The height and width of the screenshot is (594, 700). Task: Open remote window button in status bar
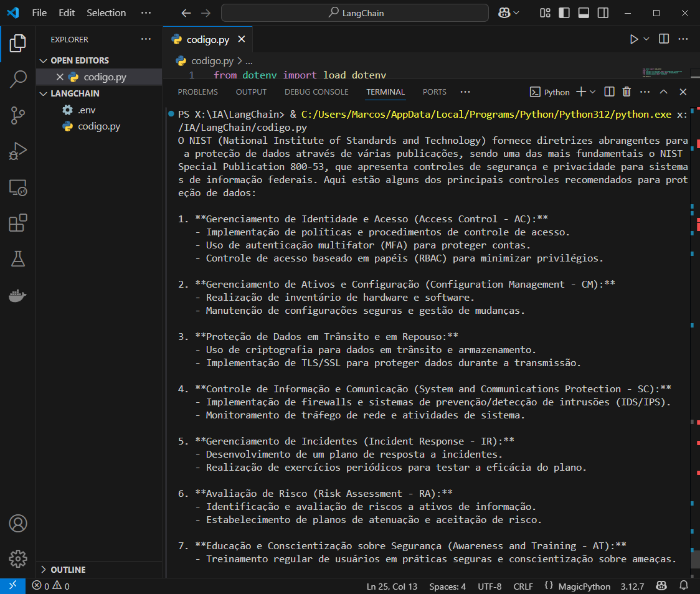tap(13, 586)
